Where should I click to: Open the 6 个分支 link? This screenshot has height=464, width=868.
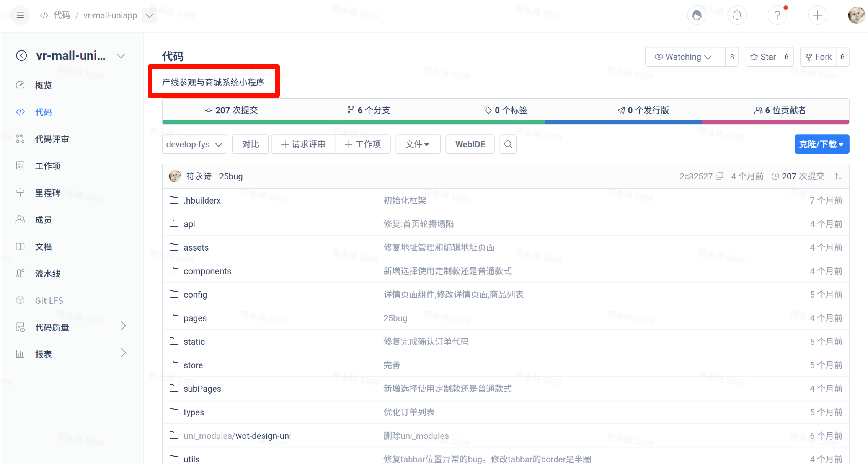(x=369, y=110)
